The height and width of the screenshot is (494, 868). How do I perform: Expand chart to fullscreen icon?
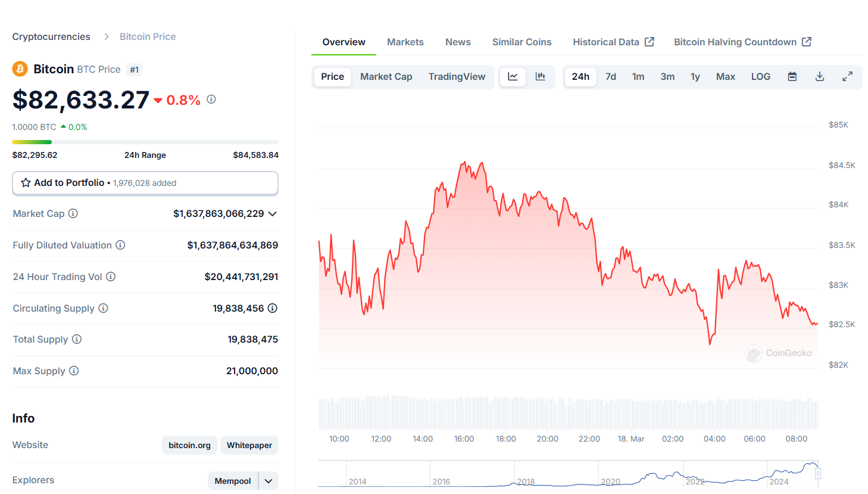click(x=847, y=76)
